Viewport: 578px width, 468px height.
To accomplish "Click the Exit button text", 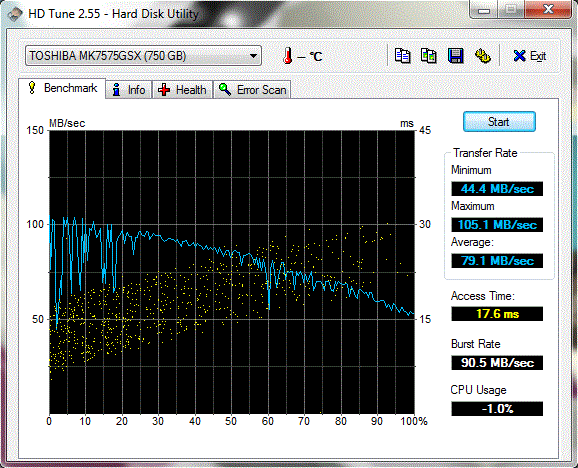I will click(x=538, y=56).
